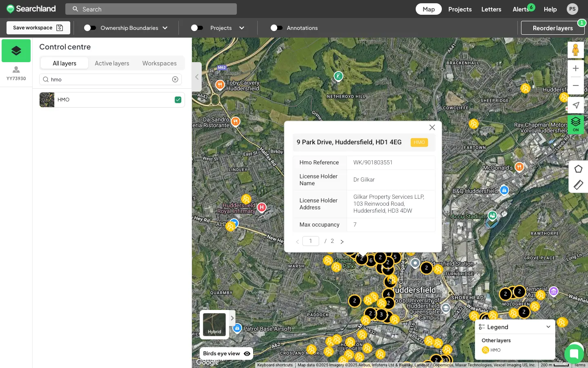Go to next popup page arrow

(342, 242)
